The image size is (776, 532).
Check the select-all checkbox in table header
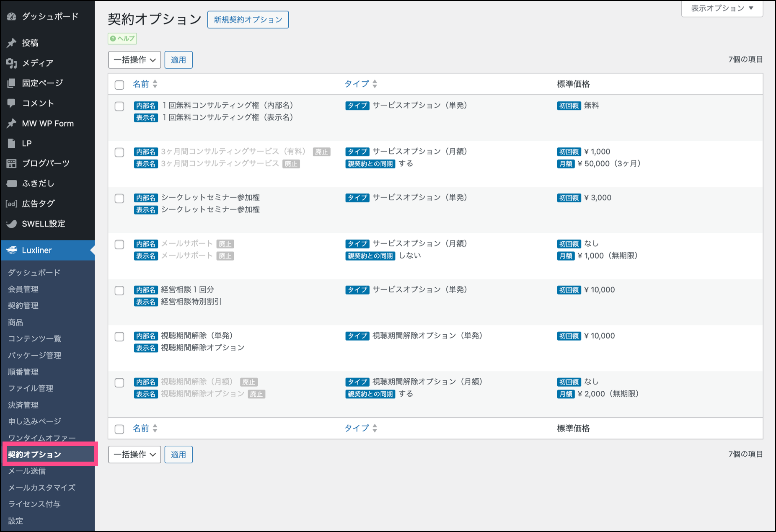tap(119, 85)
